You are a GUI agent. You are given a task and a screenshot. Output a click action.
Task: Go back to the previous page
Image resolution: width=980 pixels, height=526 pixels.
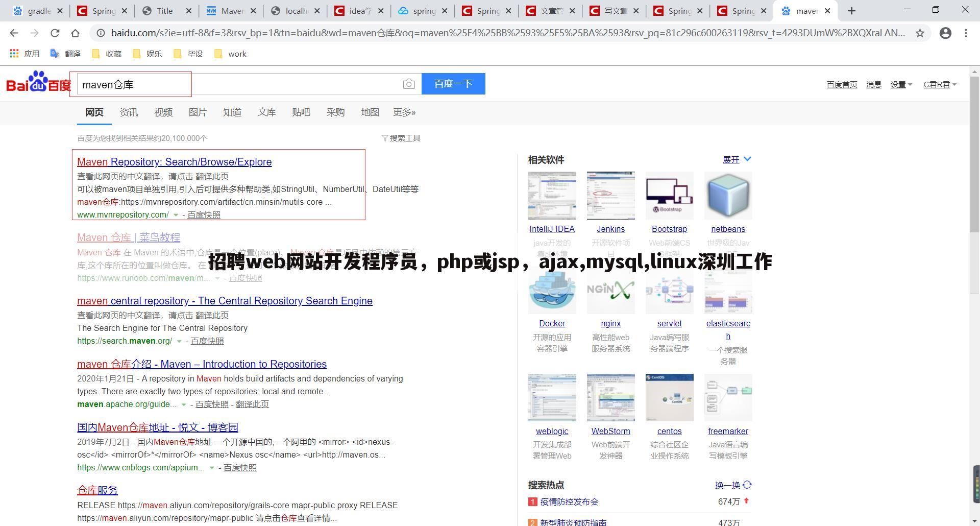click(14, 33)
